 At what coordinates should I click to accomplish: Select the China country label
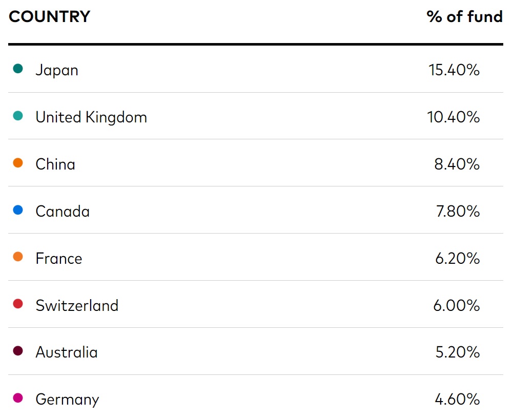pyautogui.click(x=55, y=164)
